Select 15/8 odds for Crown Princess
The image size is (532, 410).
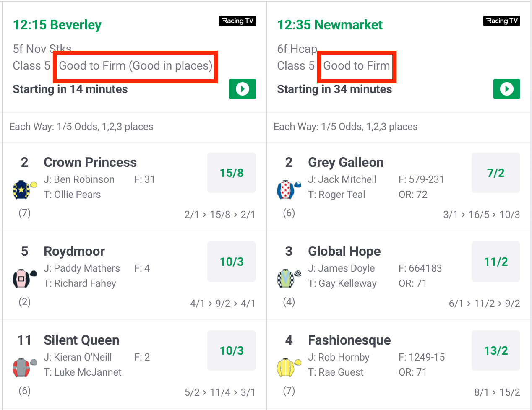[232, 172]
